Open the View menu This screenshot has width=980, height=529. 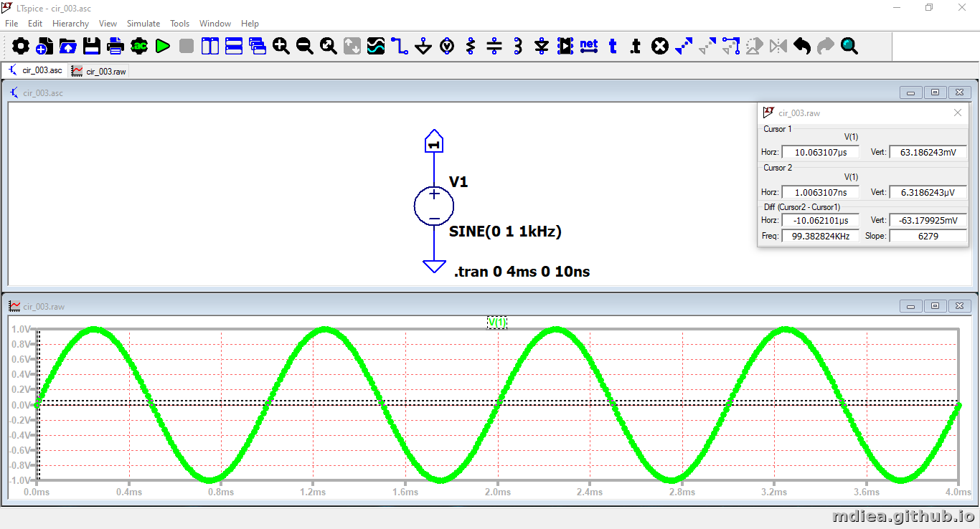[108, 24]
